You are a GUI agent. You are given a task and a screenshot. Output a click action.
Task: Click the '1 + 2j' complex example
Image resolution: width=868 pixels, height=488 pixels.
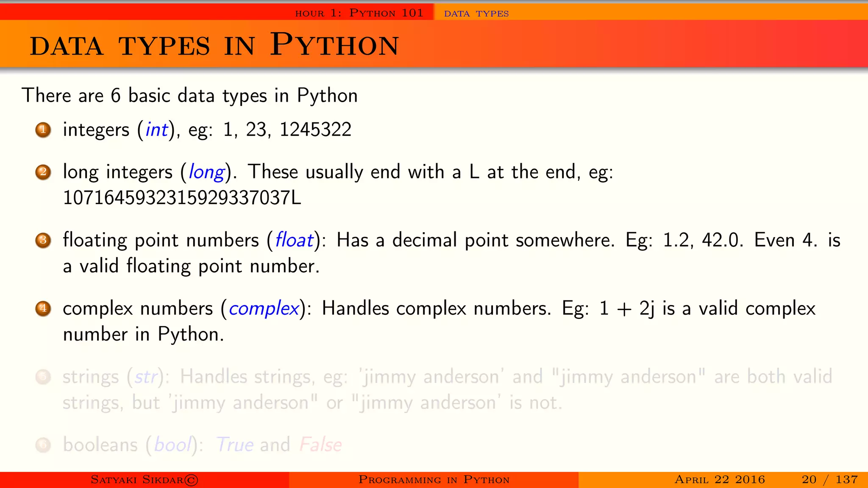click(x=626, y=309)
